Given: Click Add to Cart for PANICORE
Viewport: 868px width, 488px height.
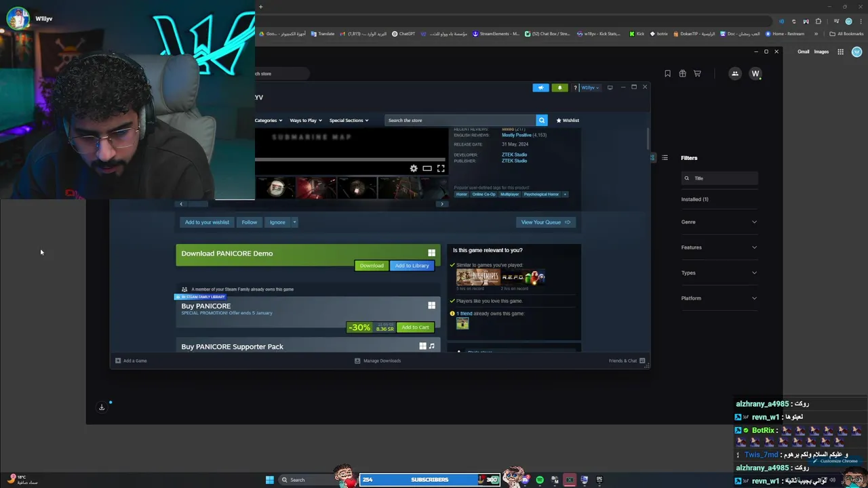Looking at the screenshot, I should [x=415, y=327].
